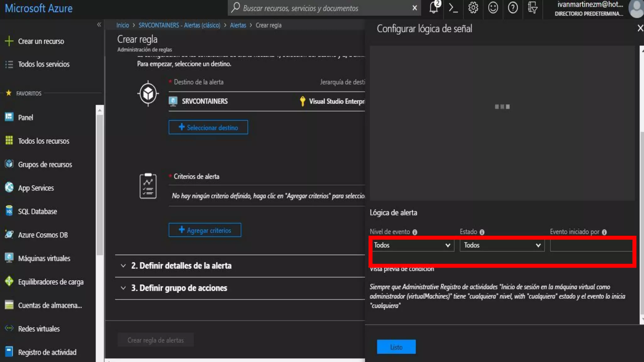
Task: Open Todos los servicios in sidebar
Action: tap(44, 64)
